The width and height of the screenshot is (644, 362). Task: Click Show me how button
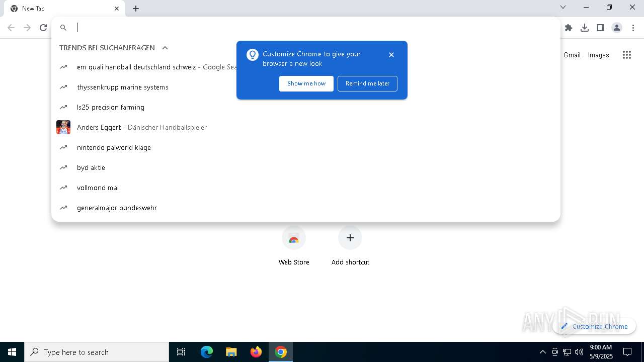tap(306, 83)
